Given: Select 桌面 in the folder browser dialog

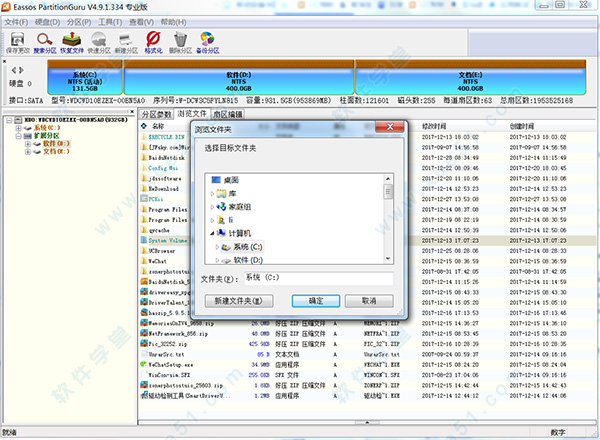Looking at the screenshot, I should click(231, 180).
